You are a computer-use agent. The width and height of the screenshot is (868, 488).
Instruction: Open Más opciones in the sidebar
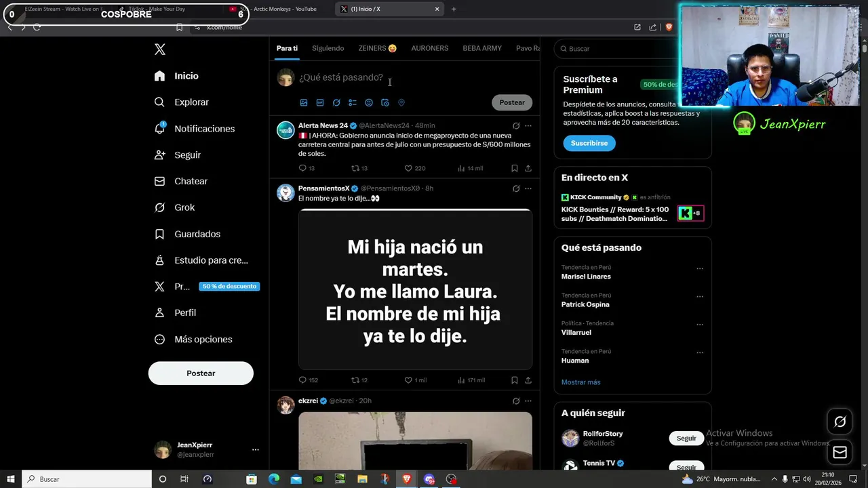pyautogui.click(x=193, y=339)
